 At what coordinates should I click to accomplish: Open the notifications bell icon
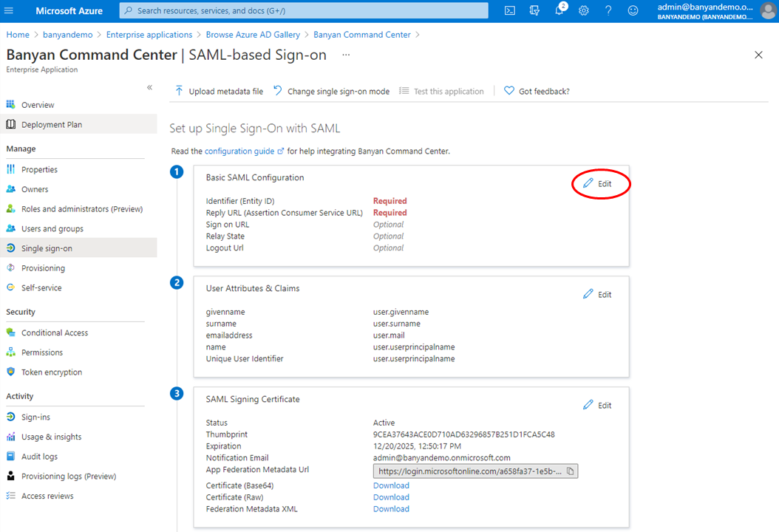coord(559,10)
